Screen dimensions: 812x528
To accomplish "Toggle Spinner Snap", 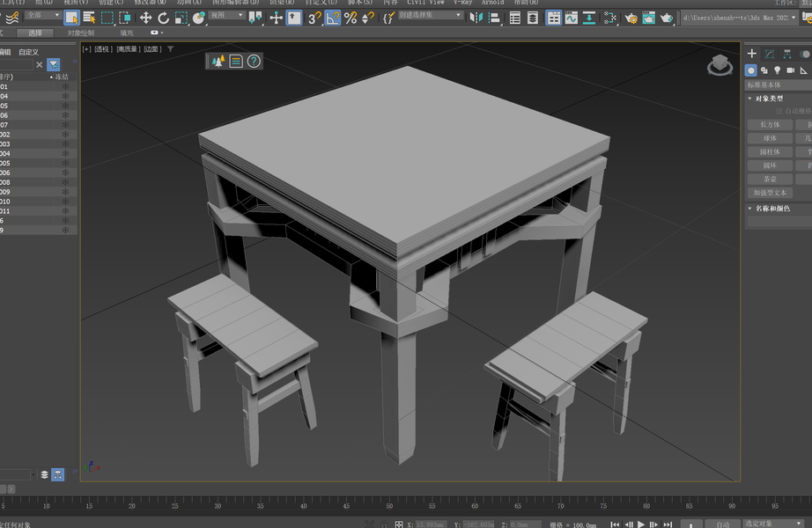I will [x=368, y=18].
